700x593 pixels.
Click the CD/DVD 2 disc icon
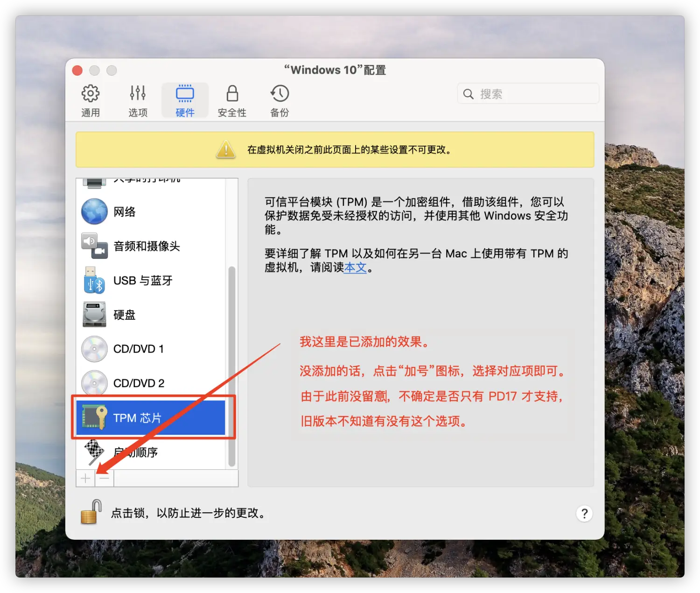(x=94, y=383)
